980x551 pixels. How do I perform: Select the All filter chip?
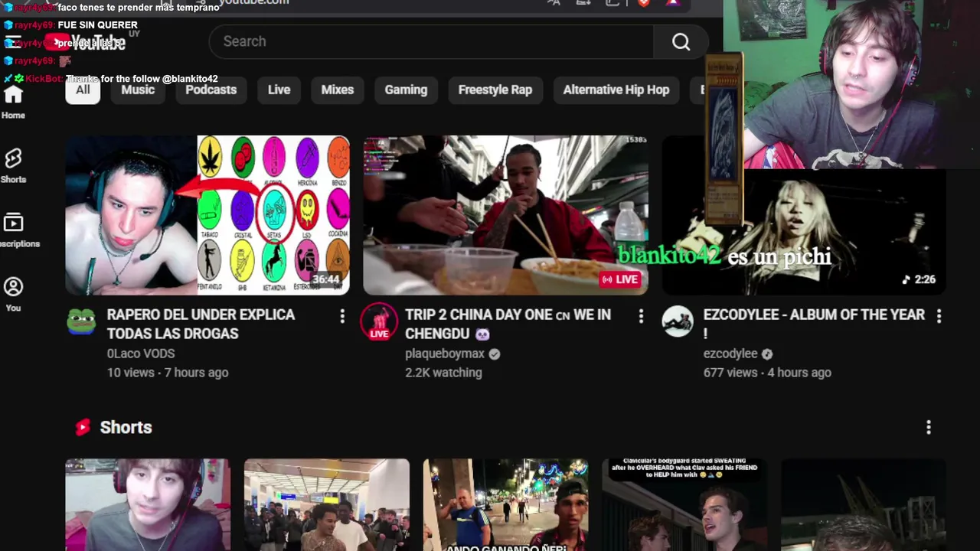click(83, 90)
